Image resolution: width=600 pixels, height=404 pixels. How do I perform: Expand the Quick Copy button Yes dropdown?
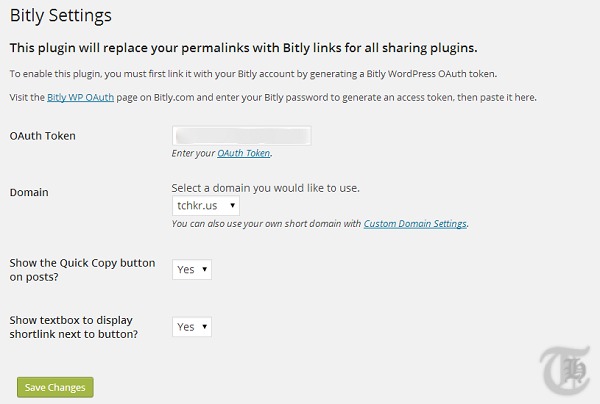click(192, 270)
